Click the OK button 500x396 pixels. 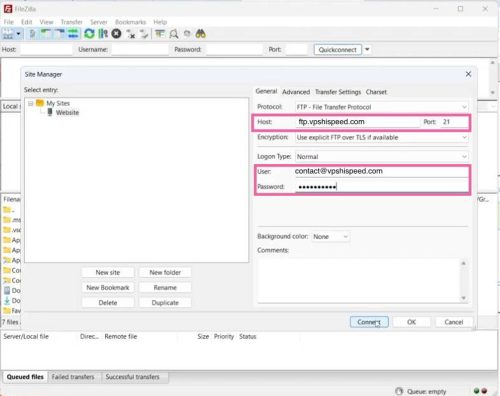click(411, 322)
